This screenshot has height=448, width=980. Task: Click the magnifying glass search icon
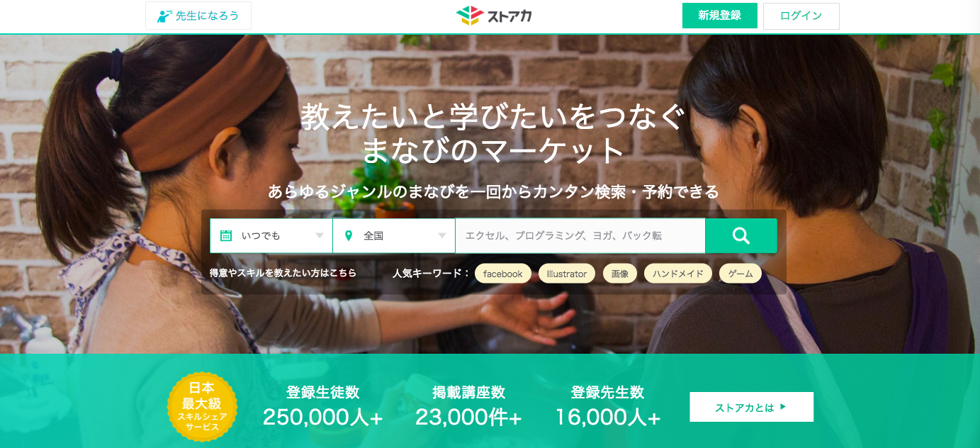[x=741, y=236]
